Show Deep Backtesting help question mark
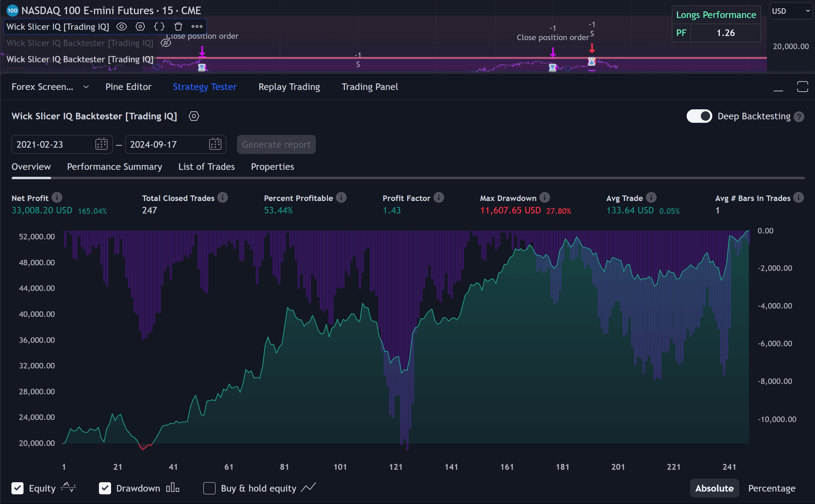This screenshot has height=504, width=815. pos(799,117)
